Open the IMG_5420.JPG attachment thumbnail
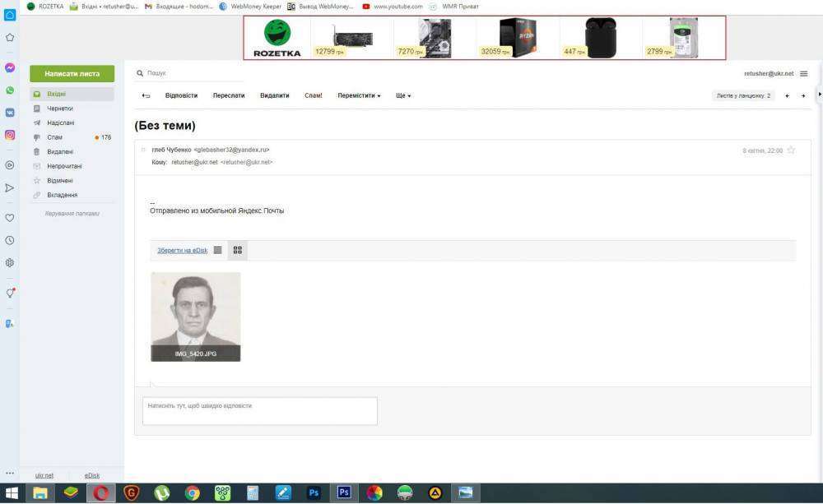The height and width of the screenshot is (504, 823). [195, 312]
